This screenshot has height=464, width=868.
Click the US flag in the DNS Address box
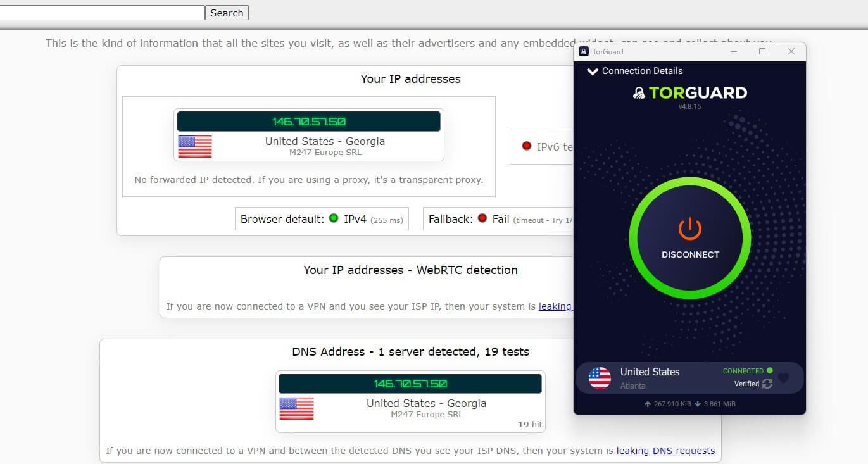[x=296, y=408]
